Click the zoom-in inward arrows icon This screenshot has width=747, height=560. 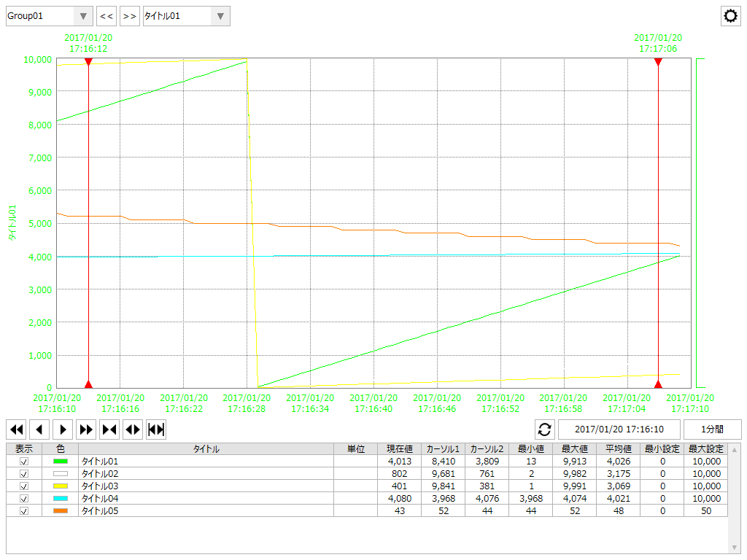(x=109, y=429)
